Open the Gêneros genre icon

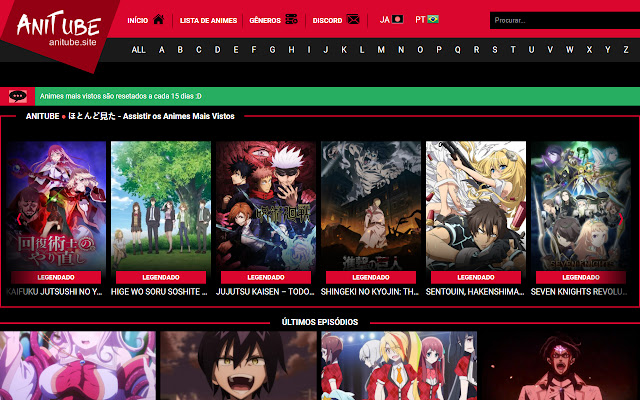click(x=291, y=19)
